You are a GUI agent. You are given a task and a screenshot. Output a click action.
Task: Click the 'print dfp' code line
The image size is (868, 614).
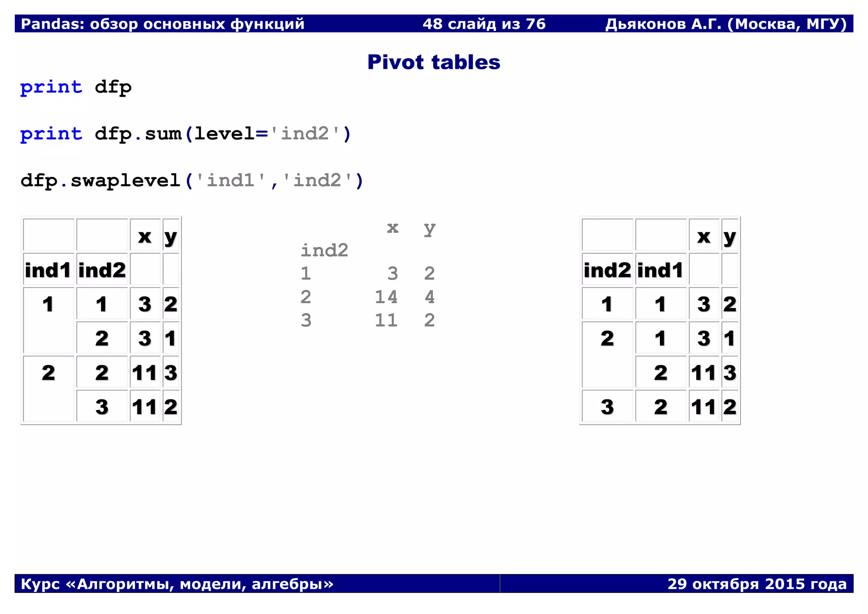(76, 87)
